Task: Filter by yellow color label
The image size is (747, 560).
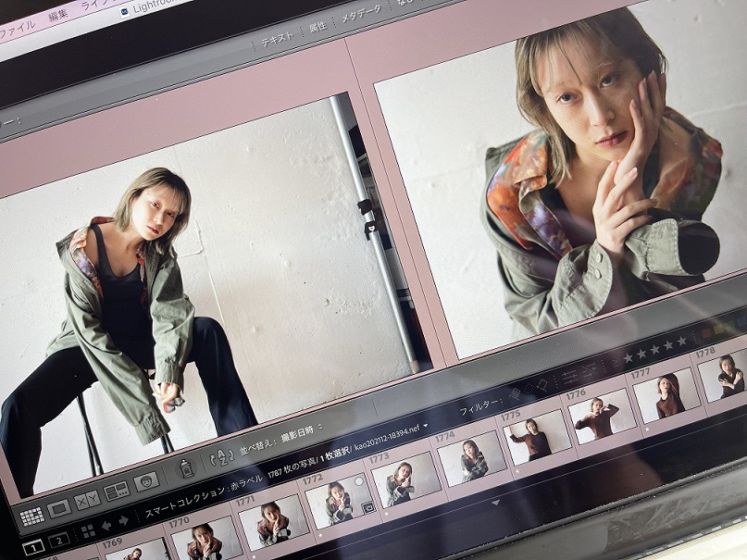Action: pyautogui.click(x=719, y=328)
